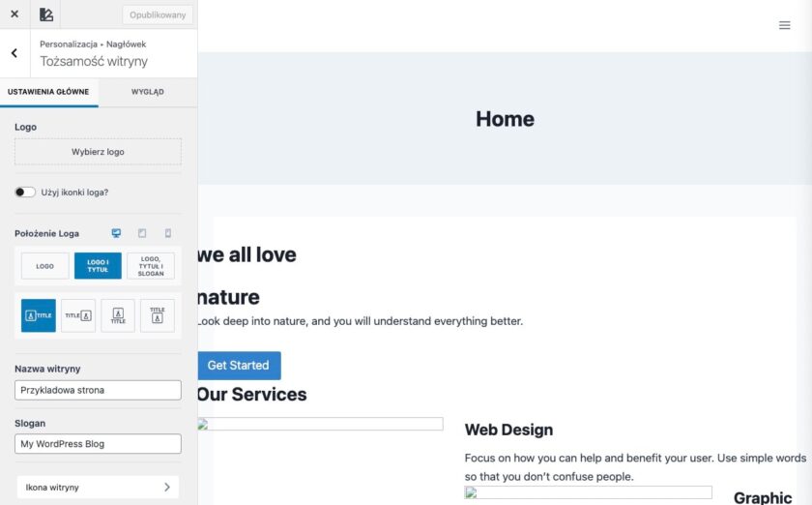
Task: Open the global styles palette icon
Action: [46, 15]
